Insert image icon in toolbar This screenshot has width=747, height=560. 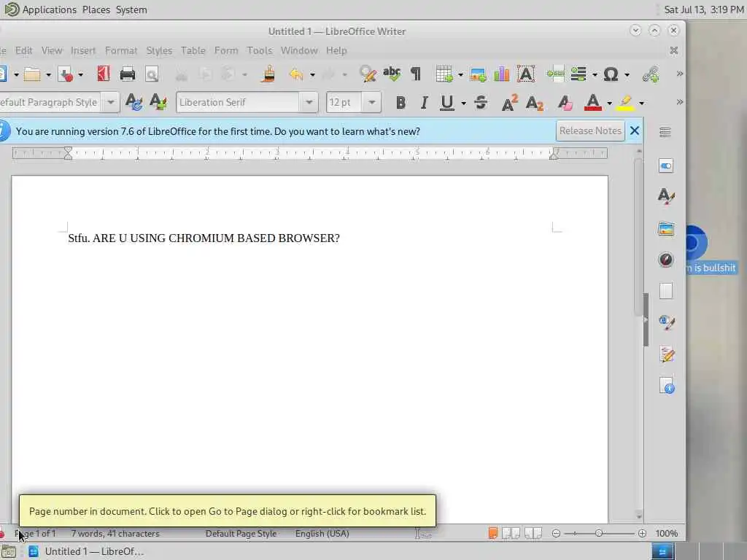pyautogui.click(x=478, y=74)
